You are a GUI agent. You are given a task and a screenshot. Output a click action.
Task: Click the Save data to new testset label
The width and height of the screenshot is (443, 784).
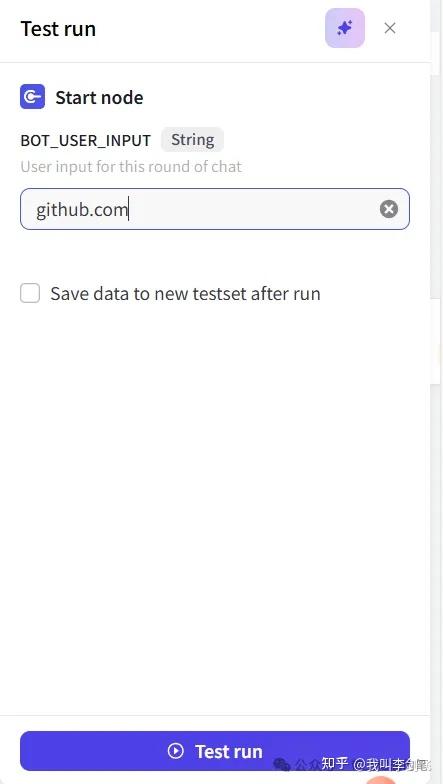coord(186,294)
